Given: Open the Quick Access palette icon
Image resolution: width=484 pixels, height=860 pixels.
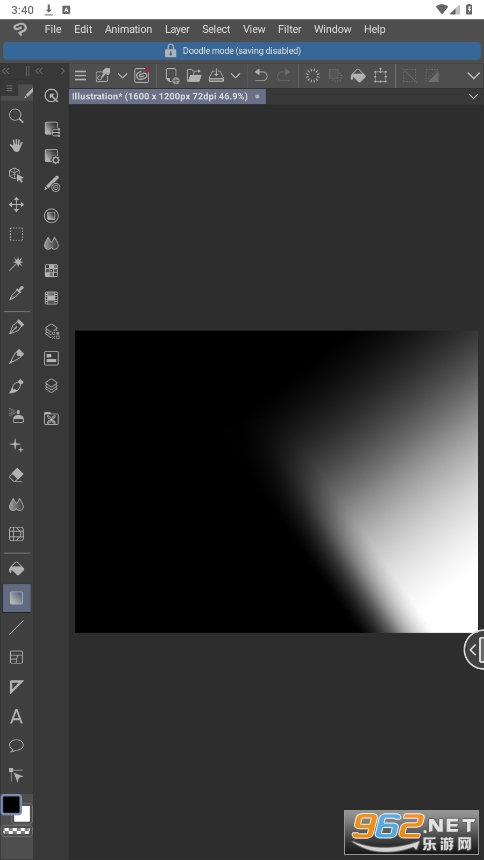Looking at the screenshot, I should (x=52, y=96).
